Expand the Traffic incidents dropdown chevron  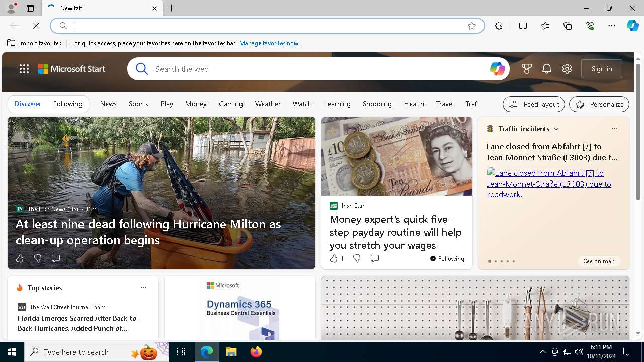pos(556,129)
